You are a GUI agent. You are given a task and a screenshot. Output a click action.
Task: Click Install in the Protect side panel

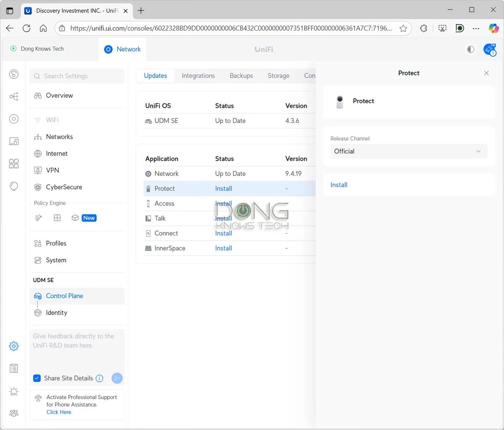(x=339, y=185)
